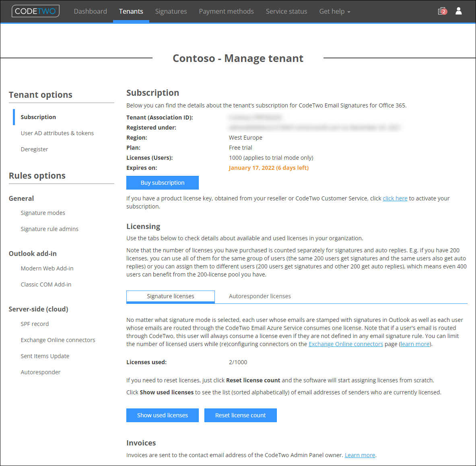This screenshot has width=476, height=466.
Task: Click the 'Server-side (cloud)' group heading
Action: 38,309
